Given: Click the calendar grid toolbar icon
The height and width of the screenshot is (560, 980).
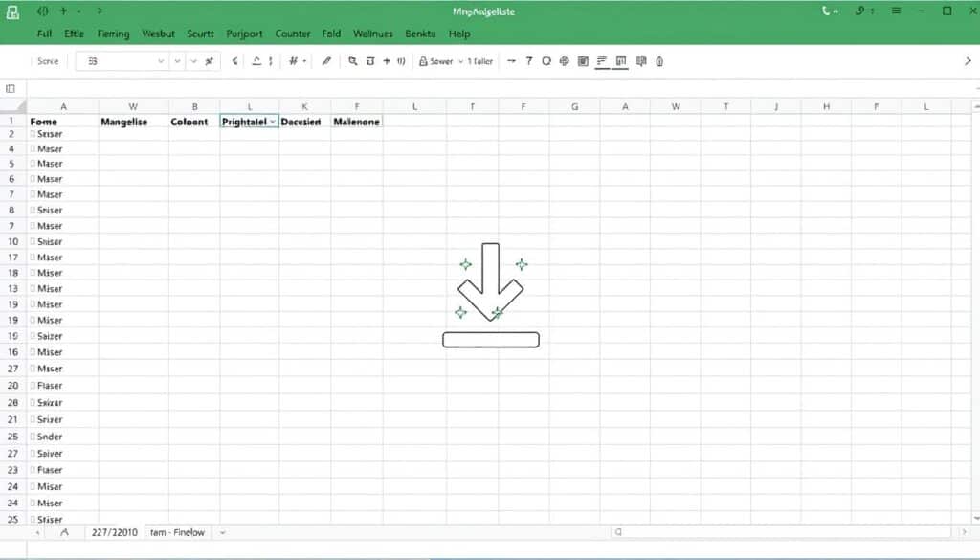Looking at the screenshot, I should [583, 61].
